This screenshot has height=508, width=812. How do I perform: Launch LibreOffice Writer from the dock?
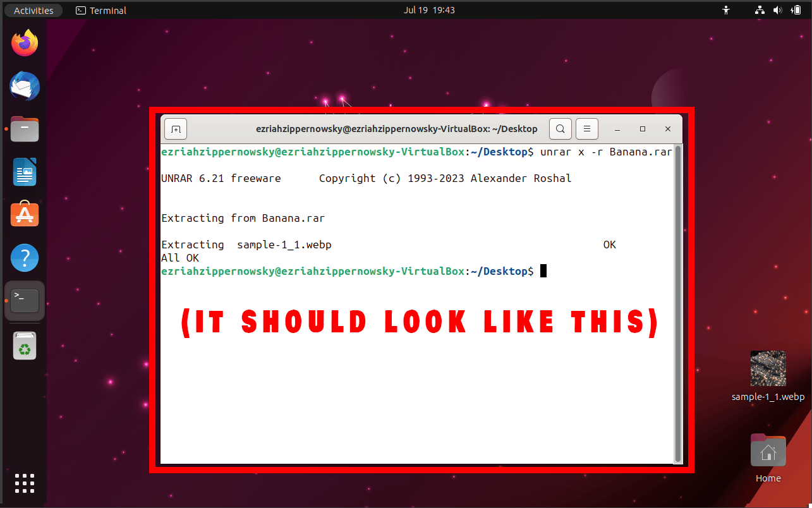pos(25,172)
